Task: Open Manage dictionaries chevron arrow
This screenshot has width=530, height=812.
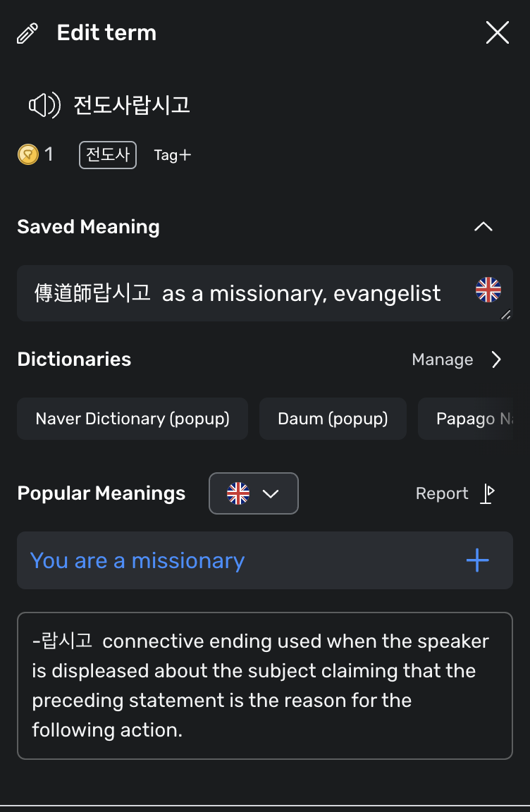Action: point(496,359)
